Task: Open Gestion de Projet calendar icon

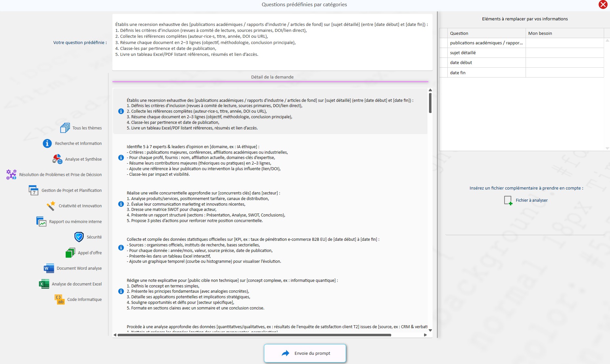Action: (x=34, y=190)
